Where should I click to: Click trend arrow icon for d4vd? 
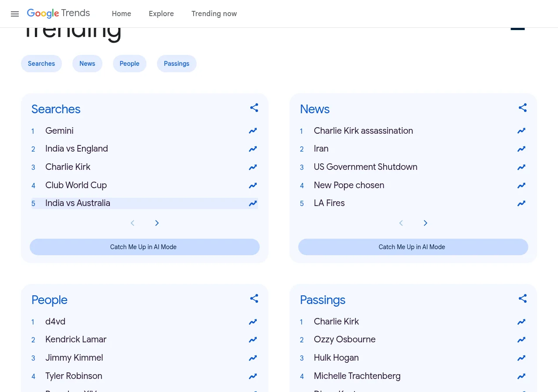click(253, 322)
